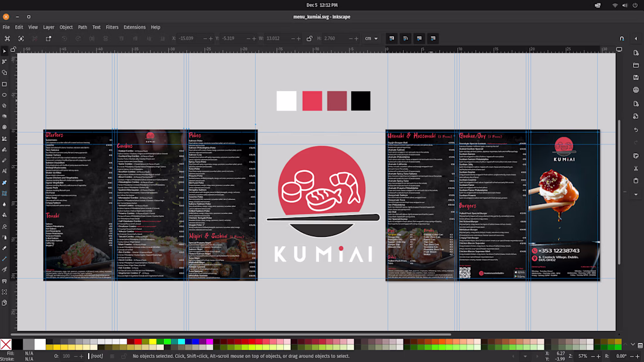
Task: Click the Save document icon
Action: click(636, 77)
